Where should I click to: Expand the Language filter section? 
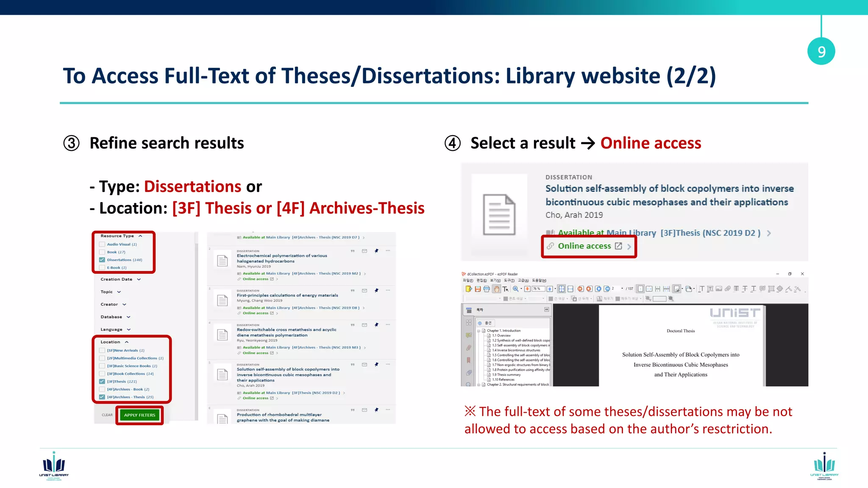click(129, 330)
